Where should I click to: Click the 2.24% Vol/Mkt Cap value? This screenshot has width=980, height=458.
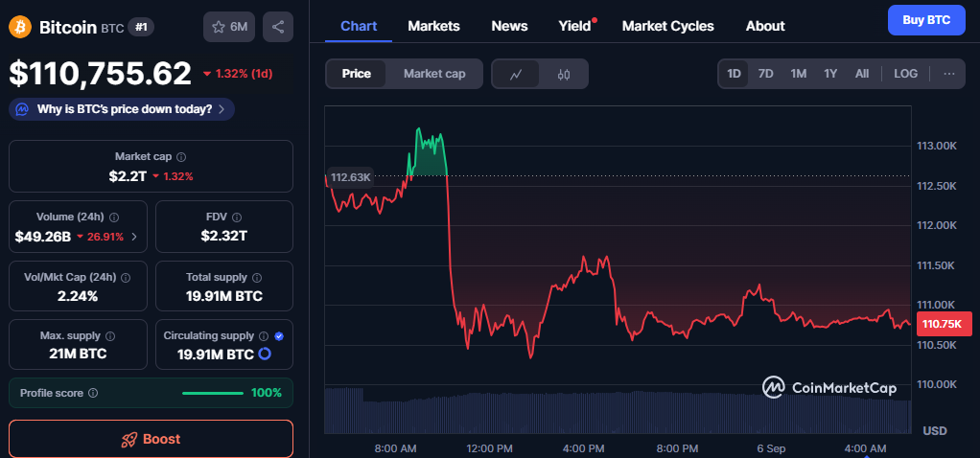pos(78,296)
